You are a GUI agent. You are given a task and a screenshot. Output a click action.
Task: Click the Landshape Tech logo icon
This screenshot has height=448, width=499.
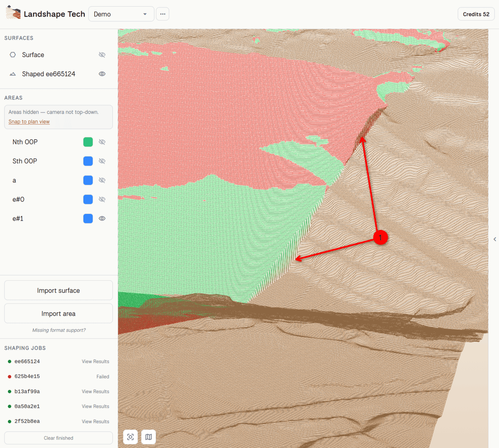[x=13, y=13]
